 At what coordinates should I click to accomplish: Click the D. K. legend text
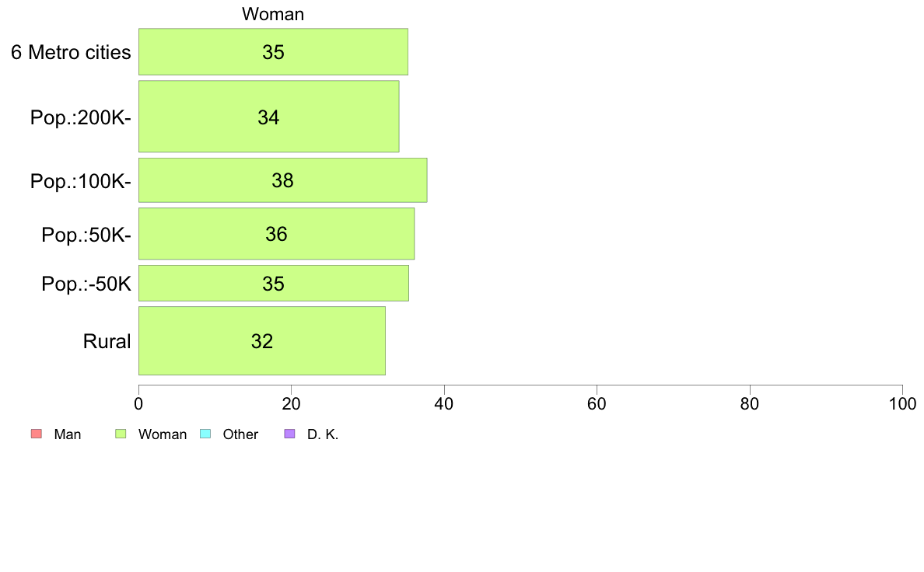coord(323,434)
